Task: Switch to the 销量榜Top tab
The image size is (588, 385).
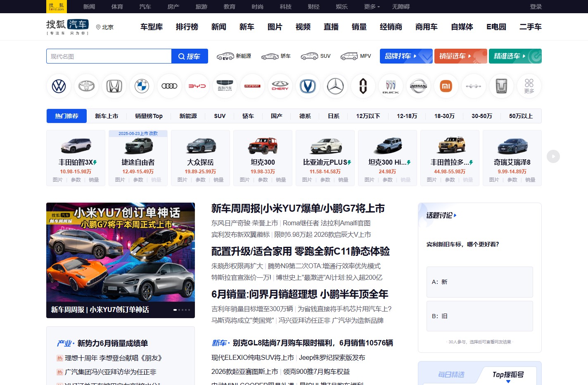Action: 149,116
